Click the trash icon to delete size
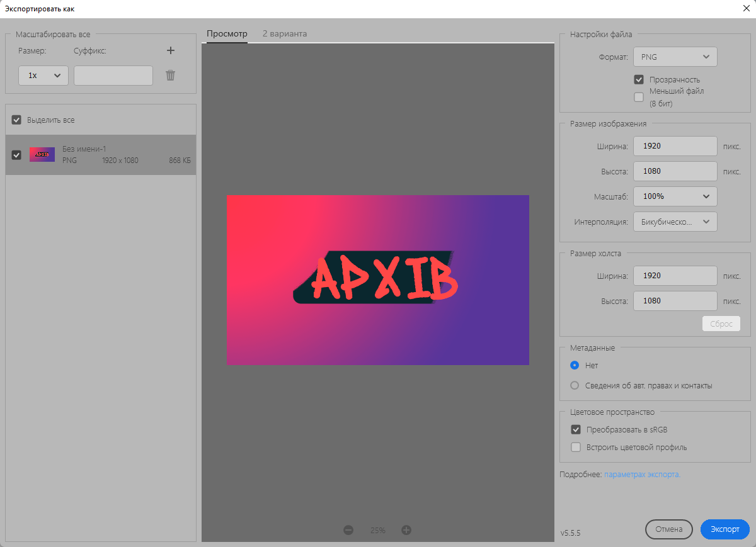This screenshot has height=547, width=756. tap(170, 76)
